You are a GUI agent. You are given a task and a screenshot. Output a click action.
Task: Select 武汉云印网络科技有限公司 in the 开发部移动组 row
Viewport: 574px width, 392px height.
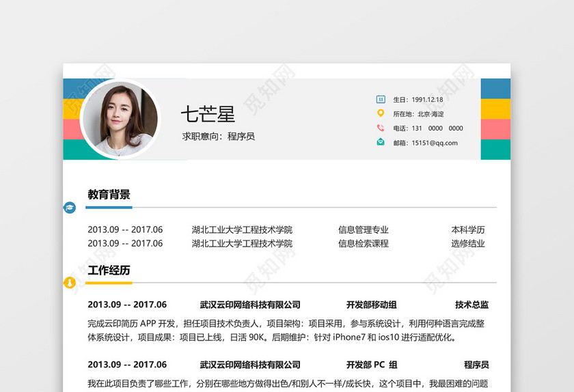click(x=250, y=305)
